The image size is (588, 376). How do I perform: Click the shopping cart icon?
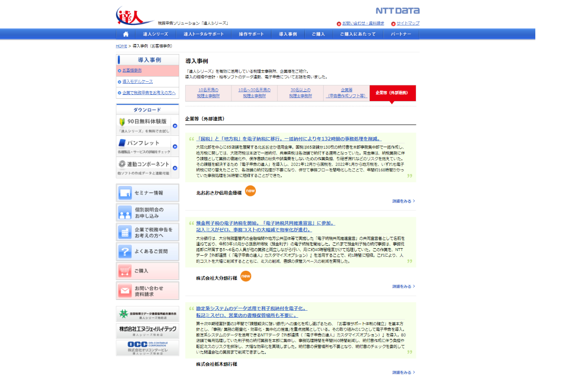click(x=125, y=272)
